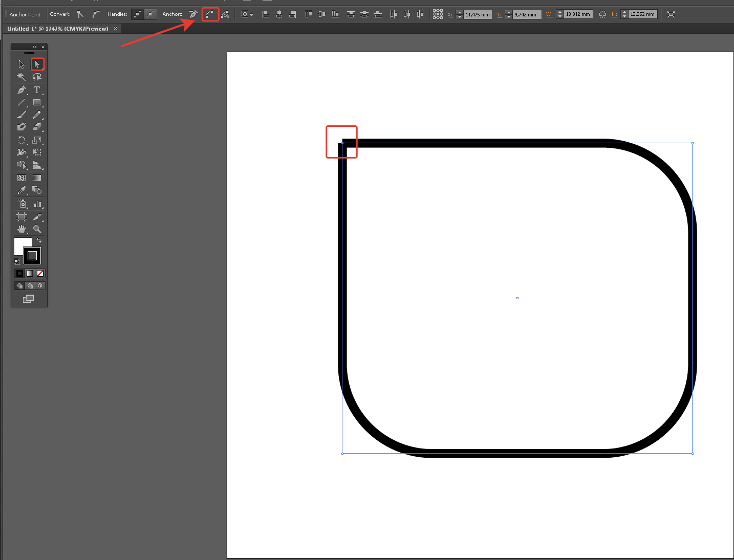Click Vertical Align Top icon
The width and height of the screenshot is (734, 560).
(x=308, y=14)
